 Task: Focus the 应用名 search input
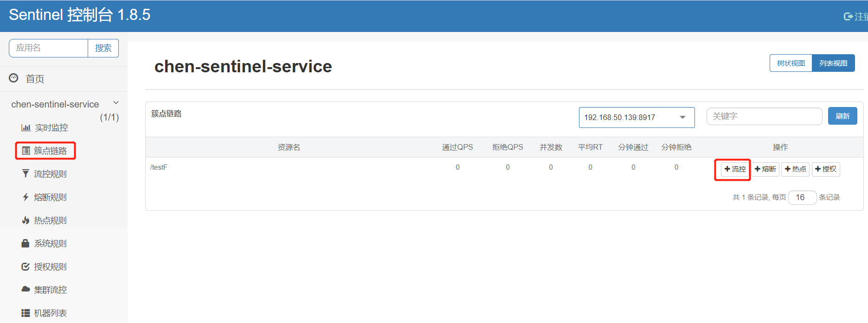click(48, 48)
